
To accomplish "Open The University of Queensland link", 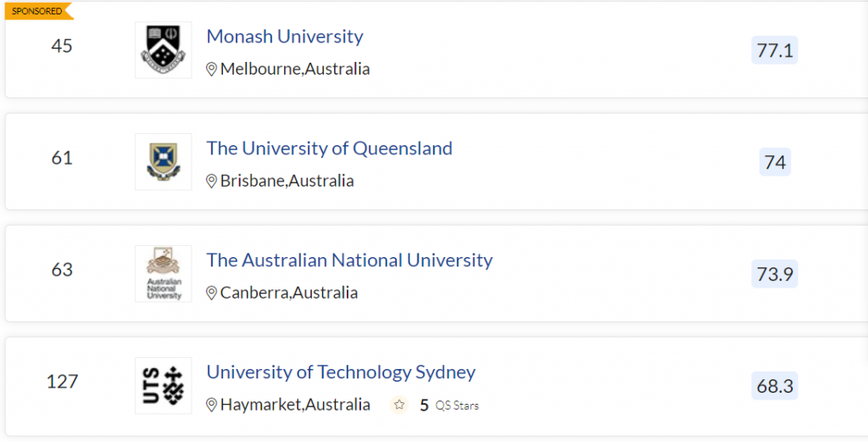I will pos(329,148).
